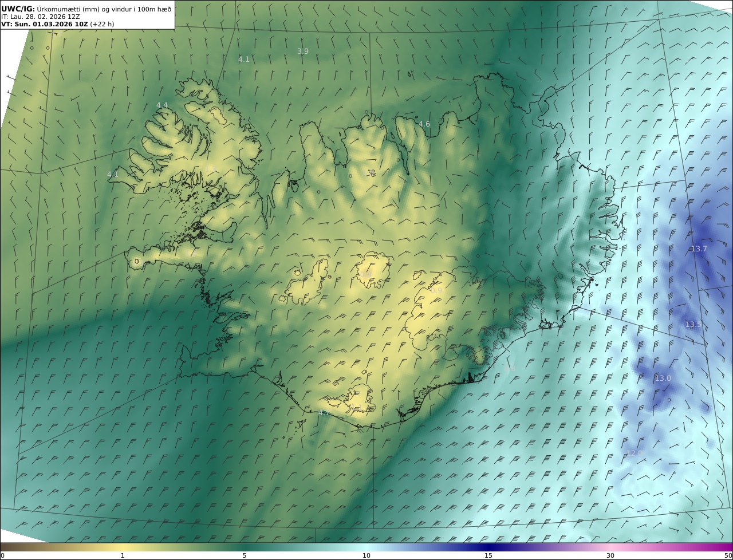Click the 0.8 value label on the ice cap
The height and width of the screenshot is (560, 733).
point(365,275)
